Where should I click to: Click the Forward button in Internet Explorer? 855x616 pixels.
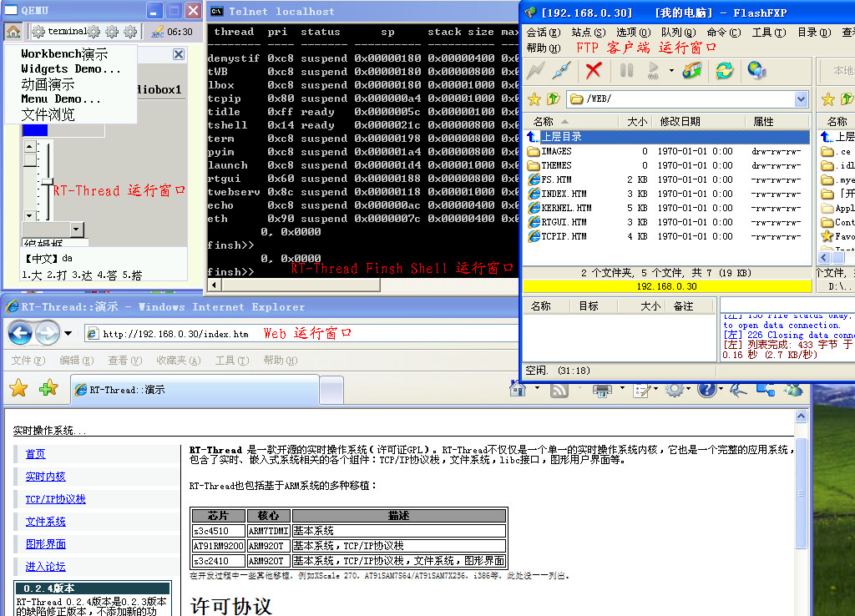coord(48,333)
